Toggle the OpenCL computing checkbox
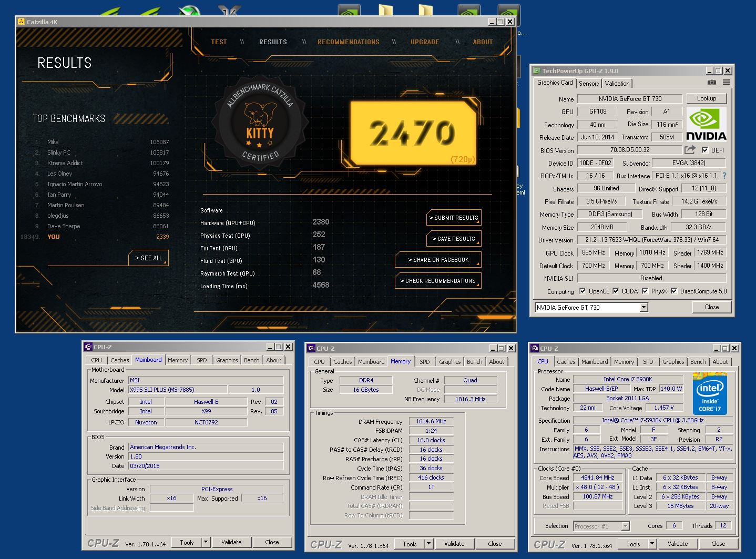The height and width of the screenshot is (559, 756). click(583, 291)
